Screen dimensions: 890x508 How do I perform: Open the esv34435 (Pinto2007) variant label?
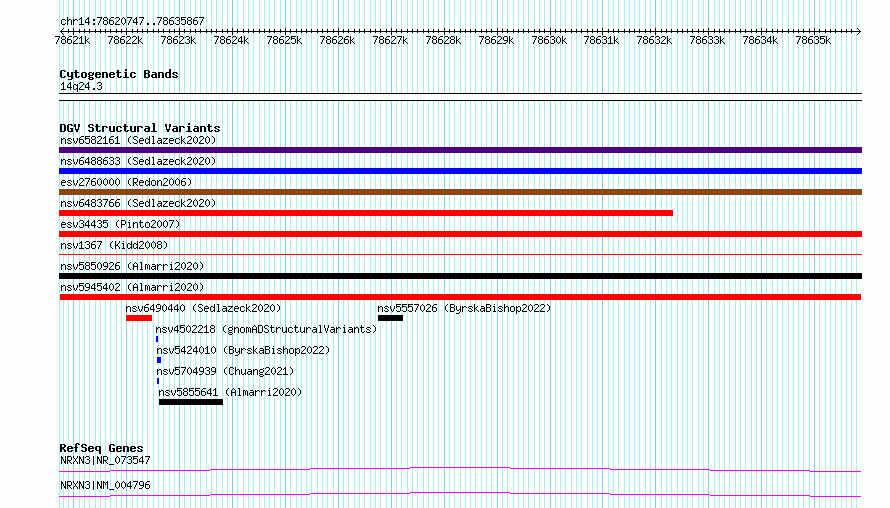(120, 224)
